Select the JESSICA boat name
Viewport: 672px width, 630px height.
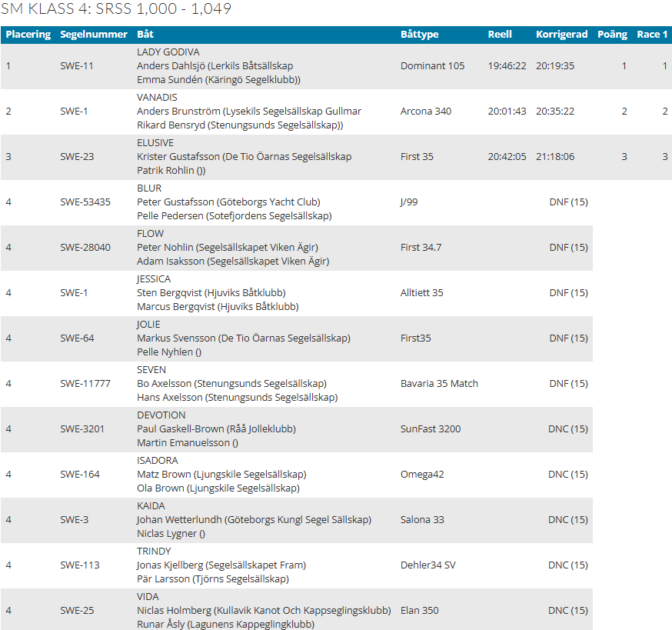(x=154, y=279)
